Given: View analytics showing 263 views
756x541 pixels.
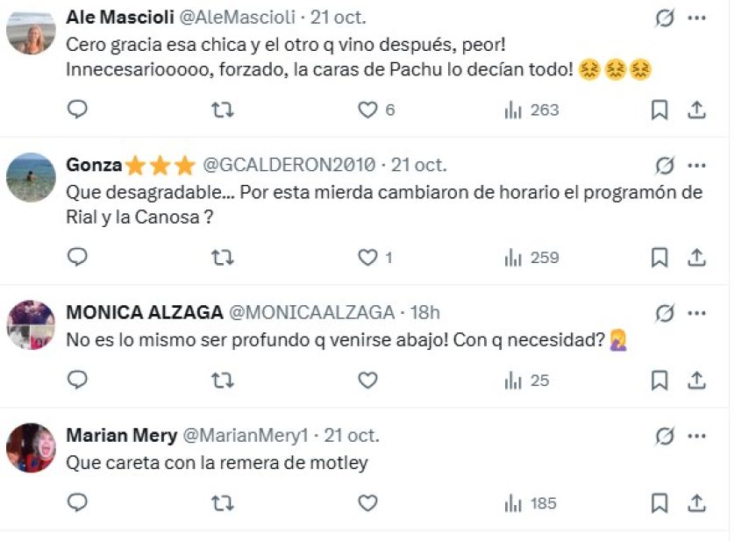Looking at the screenshot, I should coord(531,110).
